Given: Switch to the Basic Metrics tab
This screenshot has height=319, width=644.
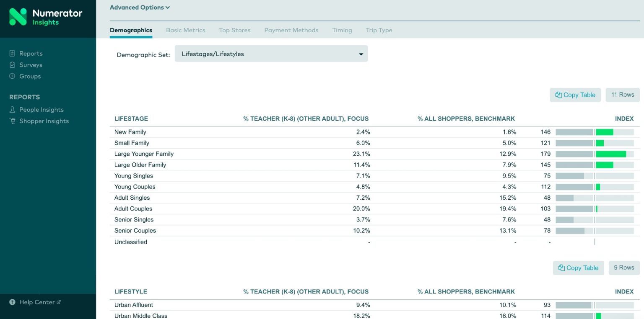Looking at the screenshot, I should tap(185, 30).
